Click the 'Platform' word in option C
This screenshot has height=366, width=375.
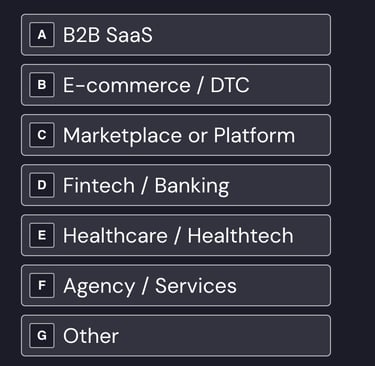pyautogui.click(x=254, y=135)
